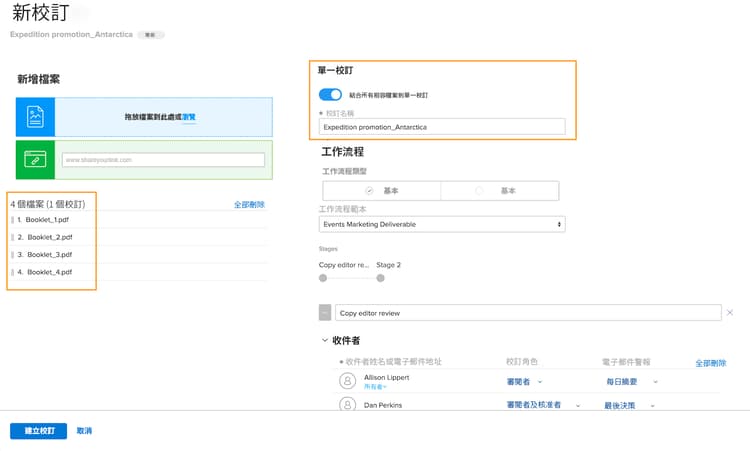Click Allison Lippert's avatar icon

pos(347,381)
